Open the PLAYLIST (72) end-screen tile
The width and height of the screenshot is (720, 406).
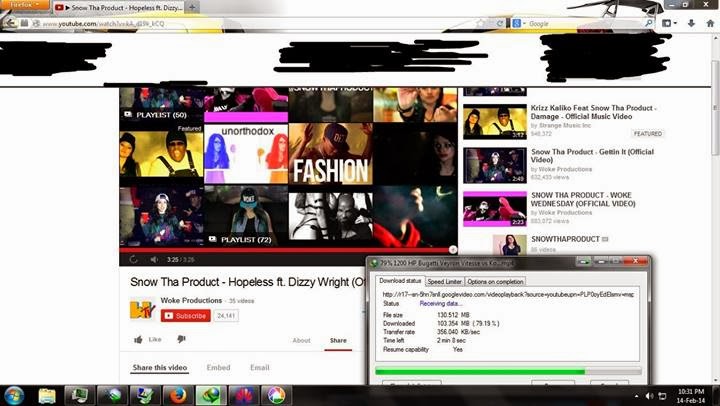pyautogui.click(x=246, y=216)
